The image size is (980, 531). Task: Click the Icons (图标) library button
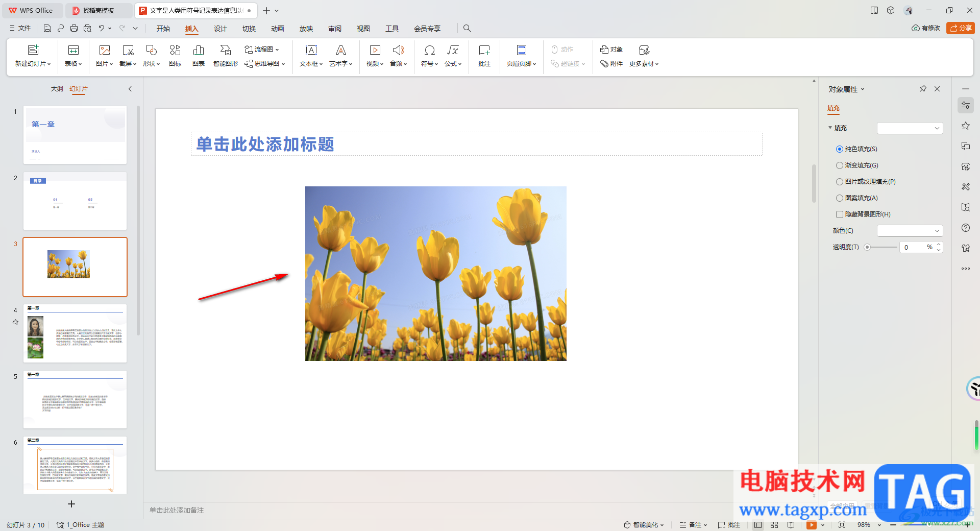tap(175, 56)
